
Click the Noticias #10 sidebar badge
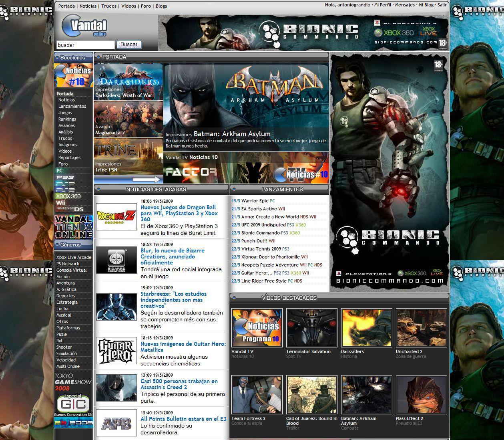point(74,75)
